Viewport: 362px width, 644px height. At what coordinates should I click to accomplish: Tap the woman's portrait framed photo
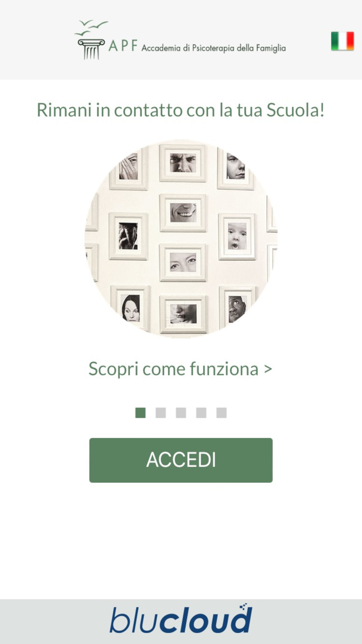pyautogui.click(x=131, y=308)
